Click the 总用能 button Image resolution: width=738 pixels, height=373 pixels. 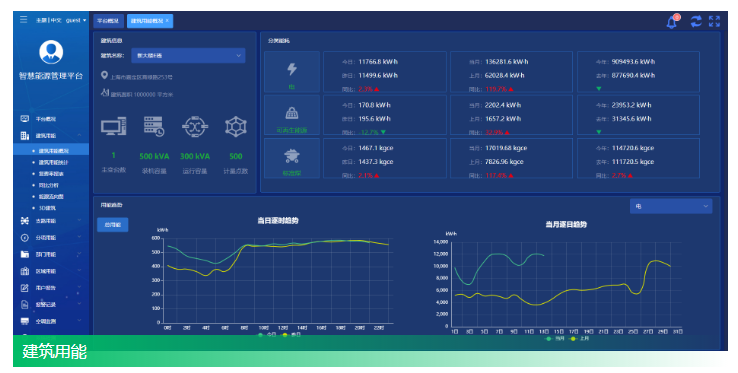pos(112,225)
